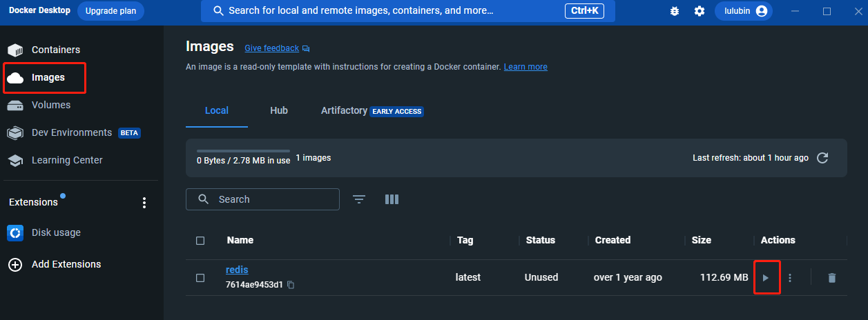Sort by the Size column header
The width and height of the screenshot is (868, 320).
pos(702,240)
